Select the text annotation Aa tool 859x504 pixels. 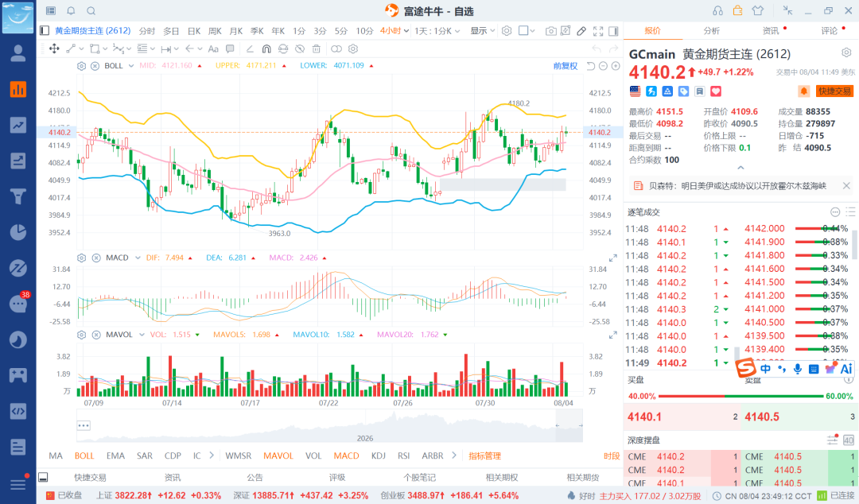[213, 48]
